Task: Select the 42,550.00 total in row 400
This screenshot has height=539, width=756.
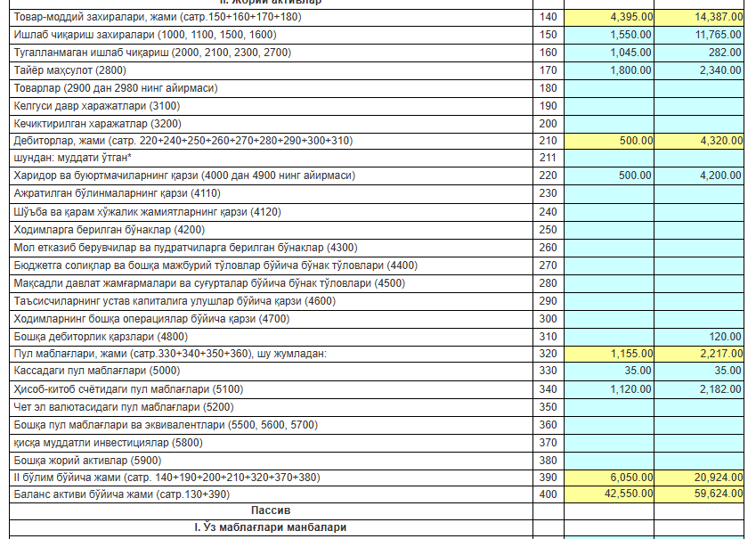Action: (x=609, y=494)
